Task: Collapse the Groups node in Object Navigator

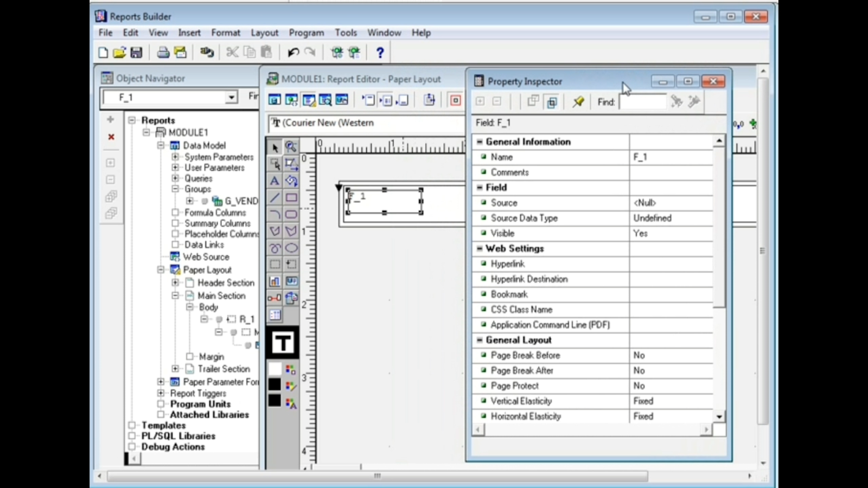Action: pyautogui.click(x=176, y=189)
